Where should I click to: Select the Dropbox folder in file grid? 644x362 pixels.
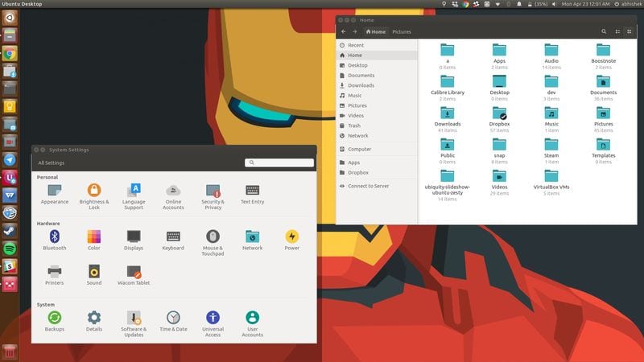coord(499,119)
